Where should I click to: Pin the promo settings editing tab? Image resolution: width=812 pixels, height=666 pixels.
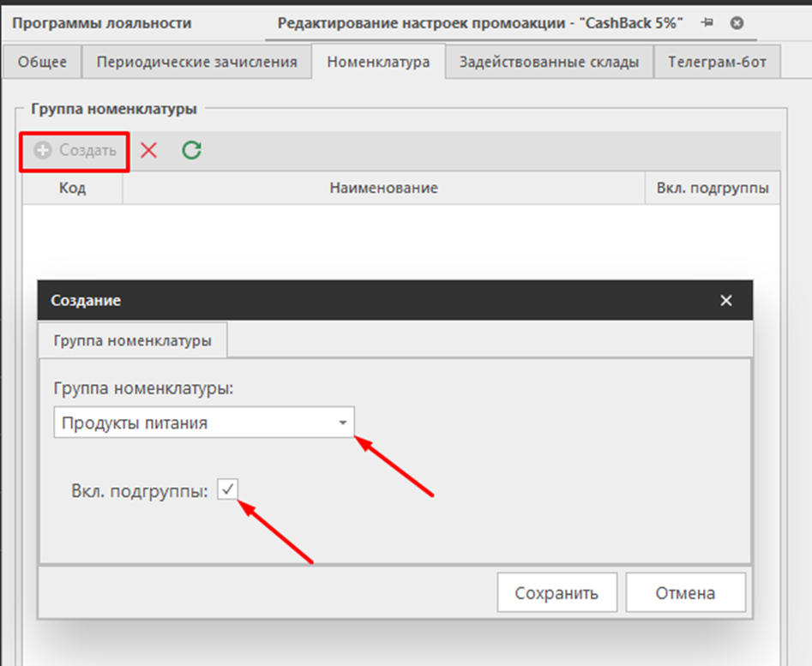tap(707, 23)
